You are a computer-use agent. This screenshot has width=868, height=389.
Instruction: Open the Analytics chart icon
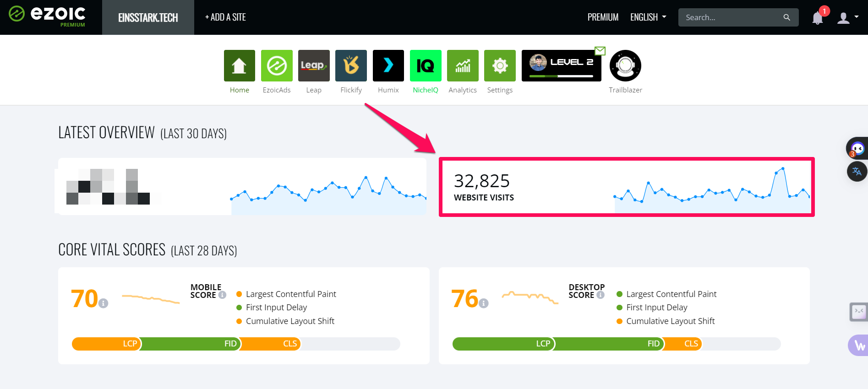pos(463,65)
